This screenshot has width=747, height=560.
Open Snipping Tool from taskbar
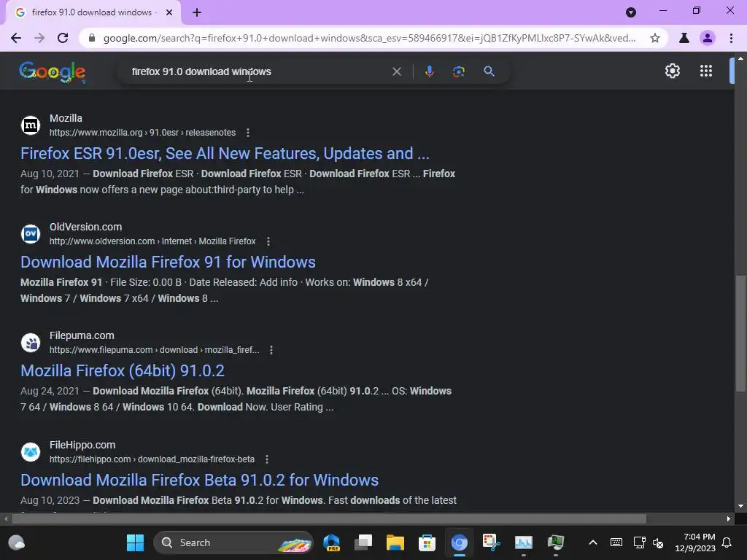click(491, 542)
